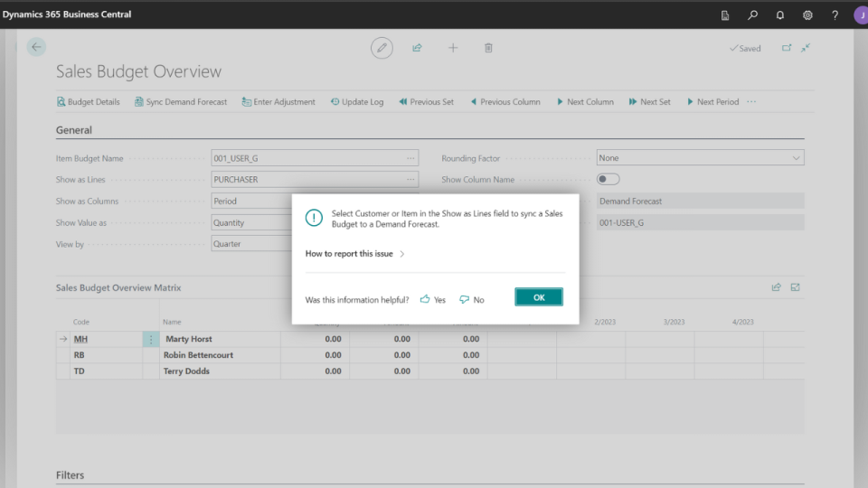868x488 pixels.
Task: Click the Saved status indicator
Action: (x=745, y=49)
